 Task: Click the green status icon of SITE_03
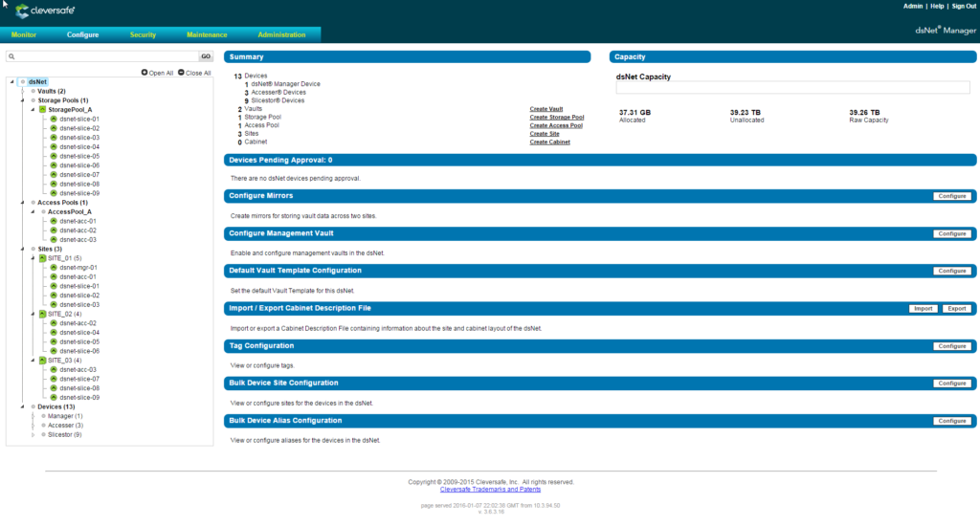click(42, 361)
